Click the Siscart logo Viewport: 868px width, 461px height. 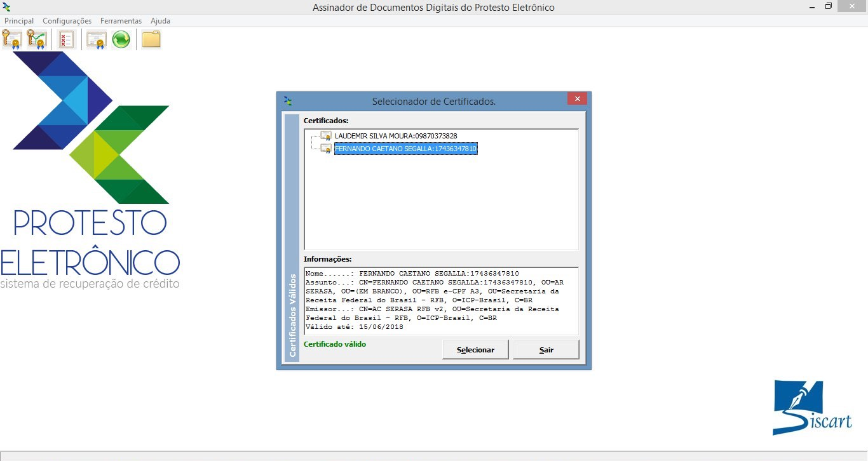[812, 408]
